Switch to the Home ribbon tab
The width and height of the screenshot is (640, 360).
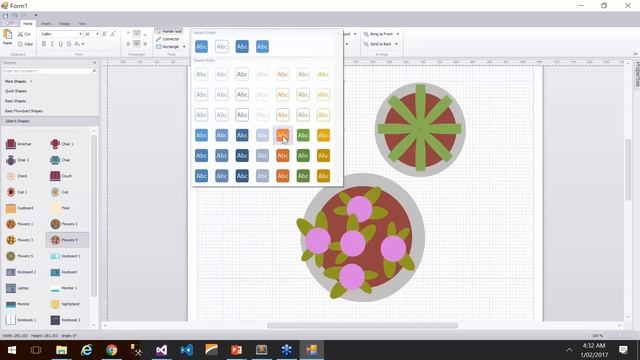(x=28, y=24)
